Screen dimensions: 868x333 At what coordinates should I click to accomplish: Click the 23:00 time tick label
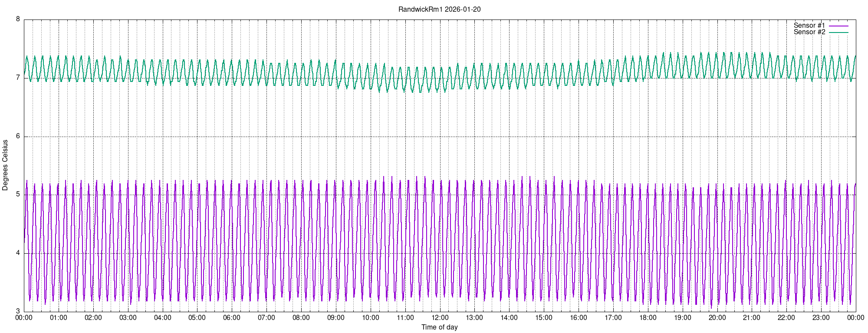(821, 318)
